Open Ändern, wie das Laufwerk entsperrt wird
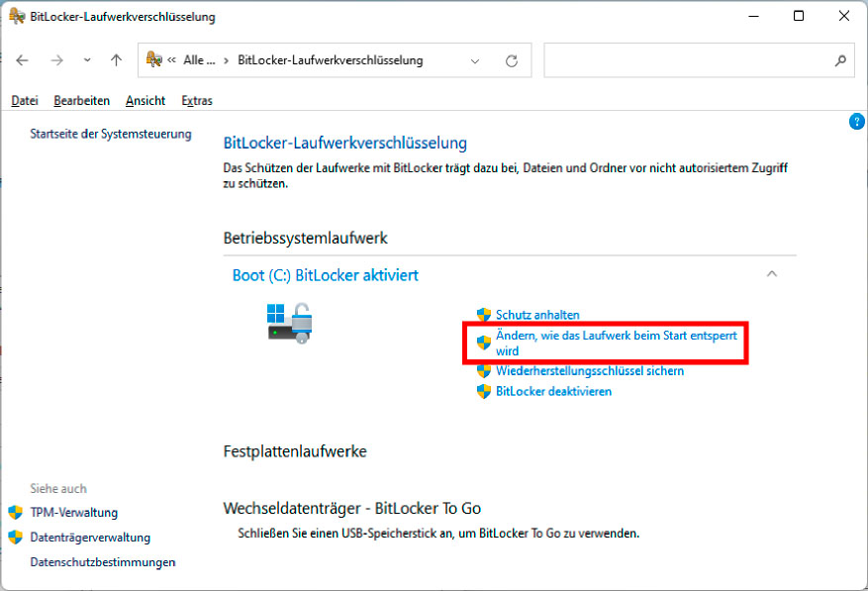This screenshot has height=591, width=868. point(616,343)
